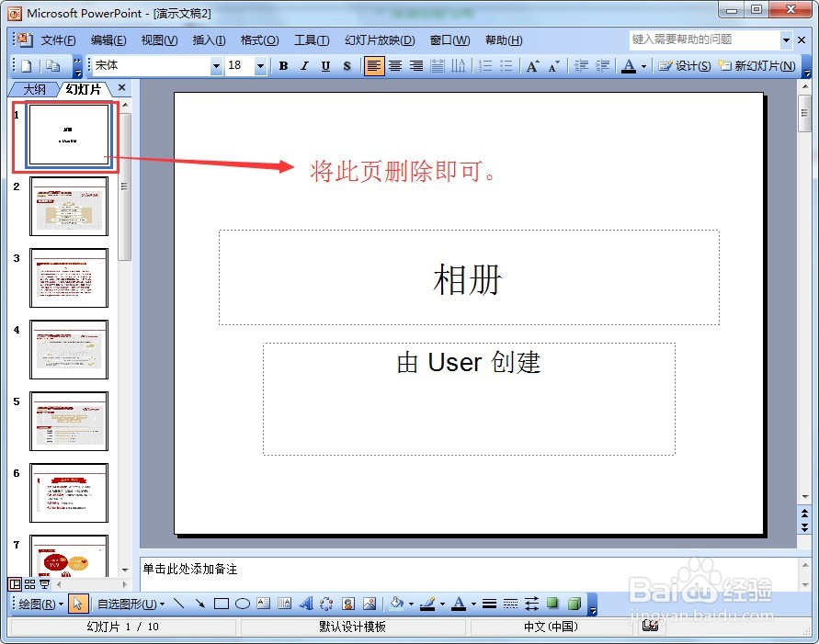
Task: Click the text direction icon
Action: (458, 66)
